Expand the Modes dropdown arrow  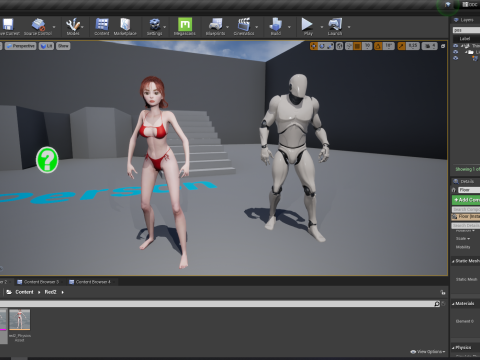pos(82,27)
